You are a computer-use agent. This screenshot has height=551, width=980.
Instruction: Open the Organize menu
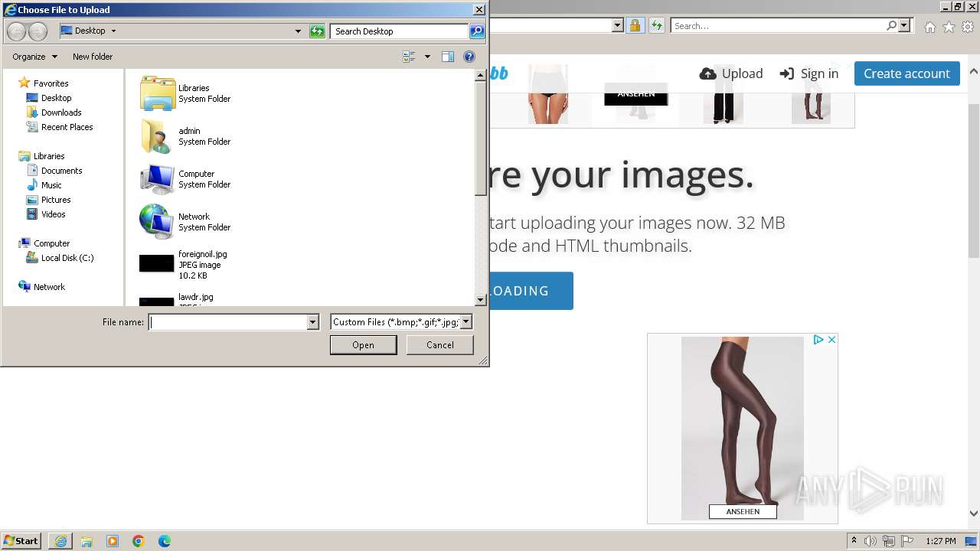coord(34,57)
